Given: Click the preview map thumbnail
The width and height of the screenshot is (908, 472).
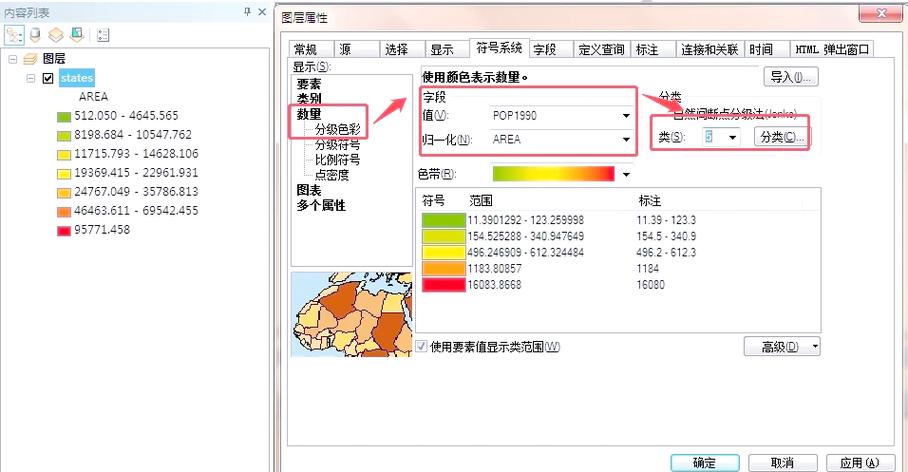Looking at the screenshot, I should pyautogui.click(x=352, y=314).
